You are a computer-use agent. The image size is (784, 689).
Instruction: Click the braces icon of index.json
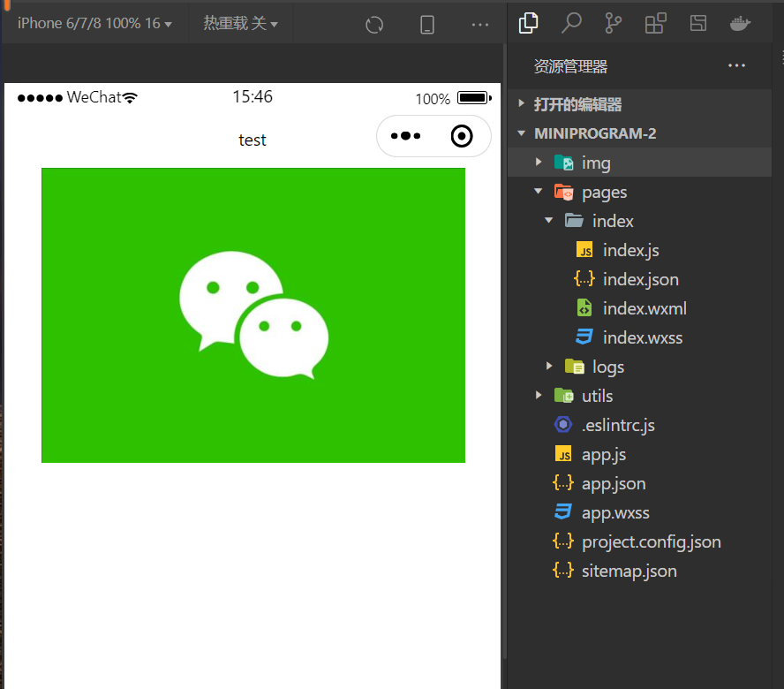pyautogui.click(x=584, y=279)
